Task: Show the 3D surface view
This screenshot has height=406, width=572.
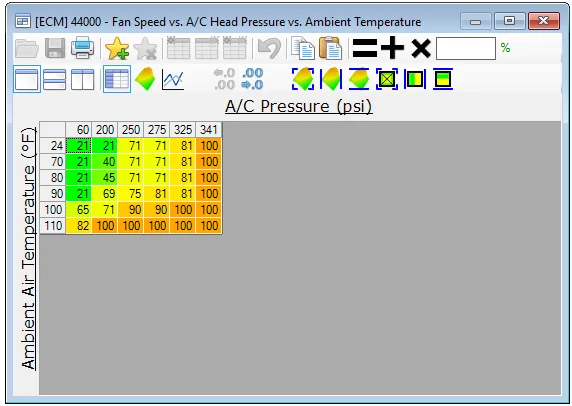Action: [x=145, y=79]
